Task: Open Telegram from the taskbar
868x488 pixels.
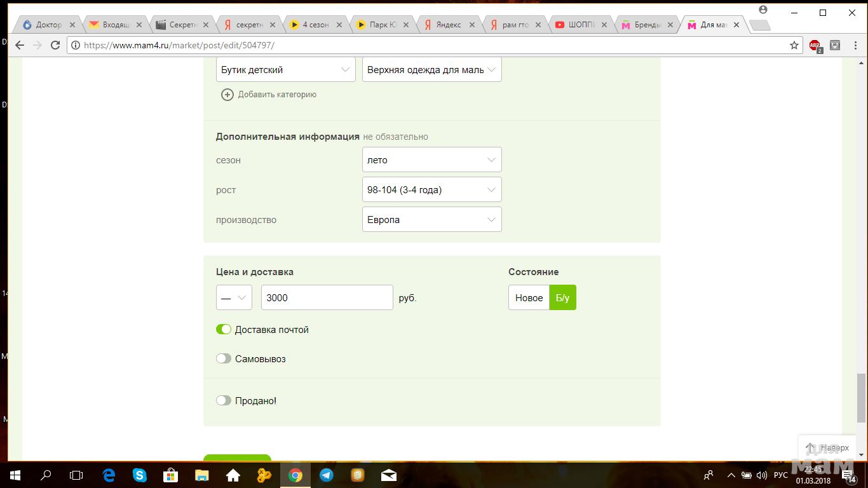Action: tap(327, 475)
